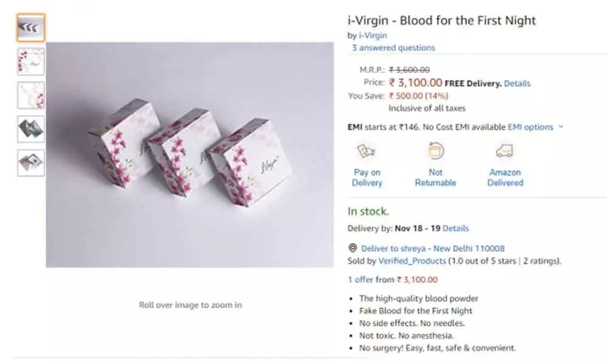Viewport: 607px width, 364px height.
Task: Expand the EMI options dropdown arrow
Action: pos(561,127)
